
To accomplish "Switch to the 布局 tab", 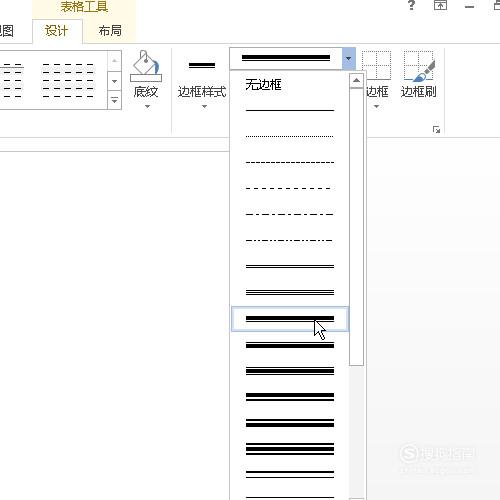I will click(110, 31).
